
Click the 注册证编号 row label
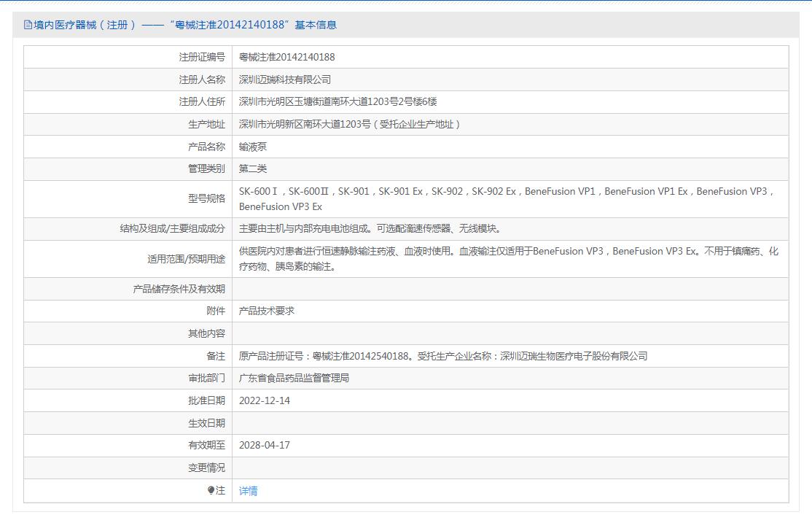(201, 57)
